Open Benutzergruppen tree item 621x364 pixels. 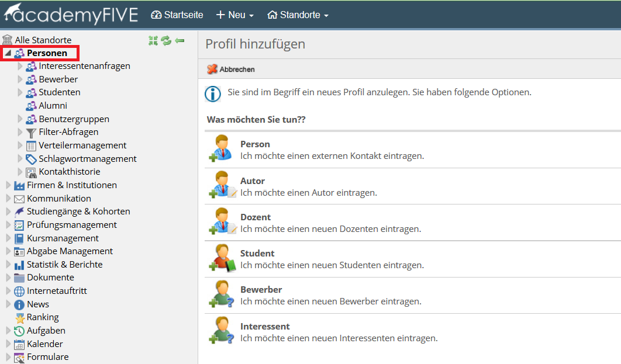[x=74, y=119]
